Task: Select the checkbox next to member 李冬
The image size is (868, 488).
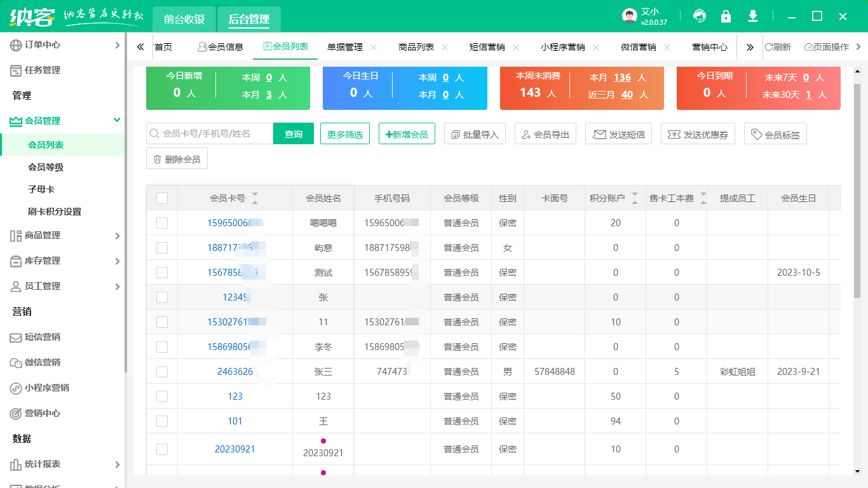Action: pyautogui.click(x=162, y=346)
